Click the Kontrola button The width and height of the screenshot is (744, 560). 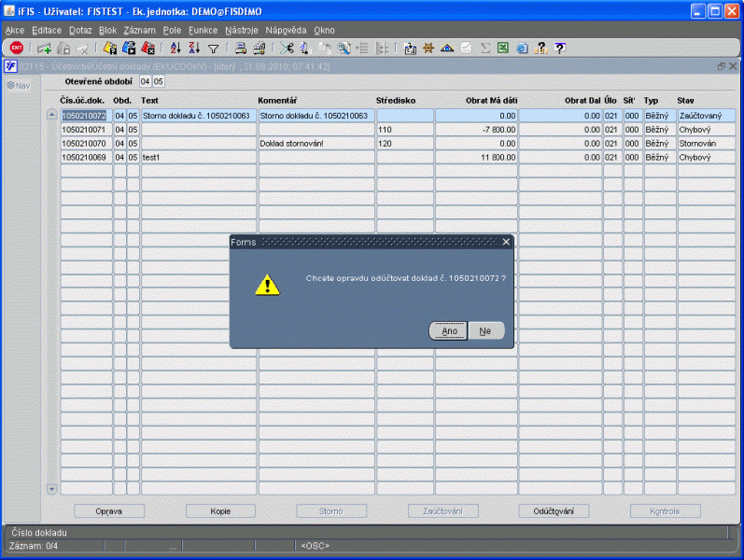666,511
